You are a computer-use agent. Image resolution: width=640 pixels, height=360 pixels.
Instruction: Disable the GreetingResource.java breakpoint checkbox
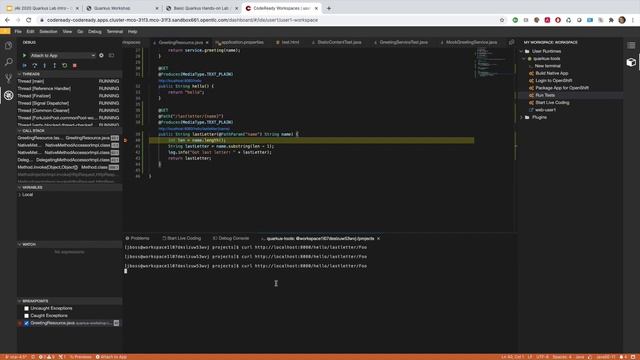click(27, 323)
